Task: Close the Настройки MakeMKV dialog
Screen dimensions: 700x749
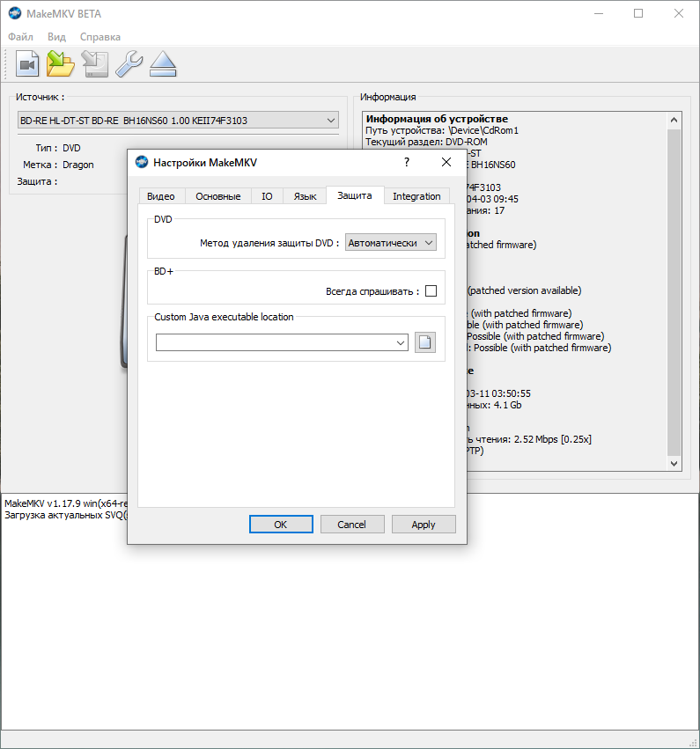Action: 446,163
